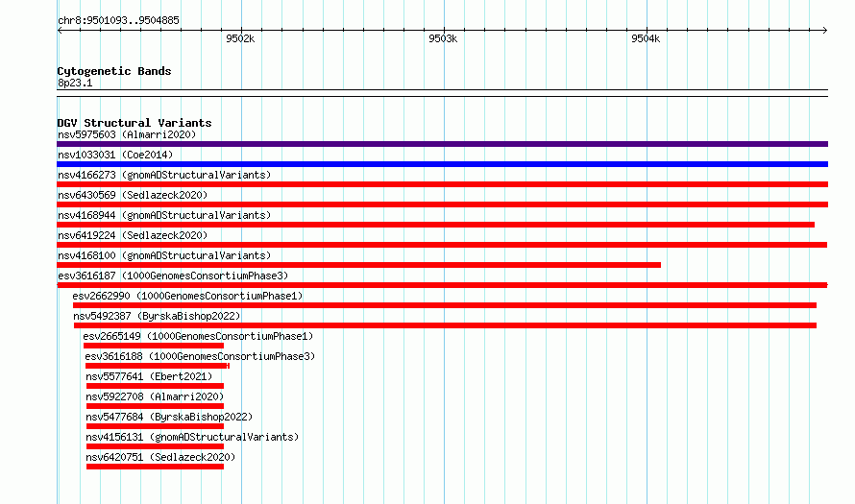Open the nsv6419224 (Sedlazeck2020) label
The image size is (855, 504).
[133, 235]
